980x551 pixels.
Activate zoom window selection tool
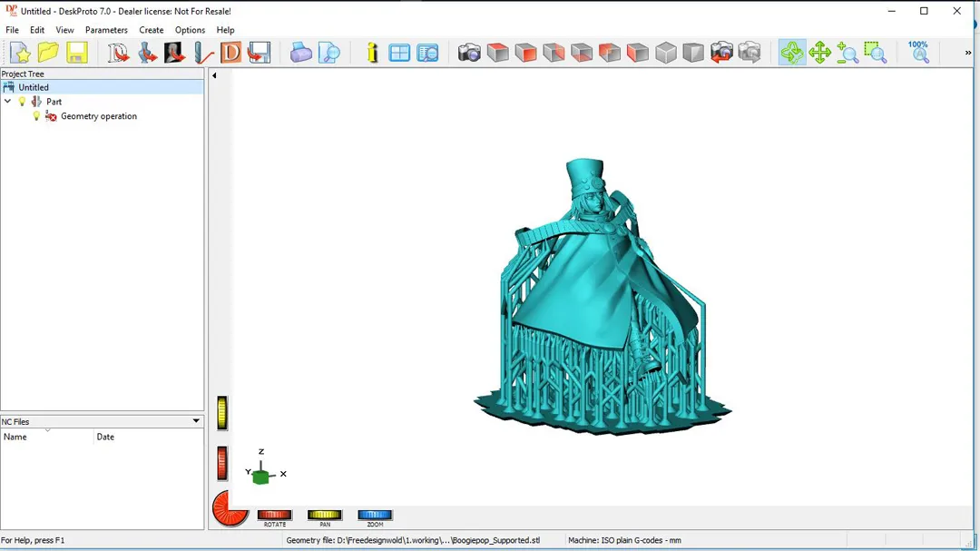tap(876, 53)
